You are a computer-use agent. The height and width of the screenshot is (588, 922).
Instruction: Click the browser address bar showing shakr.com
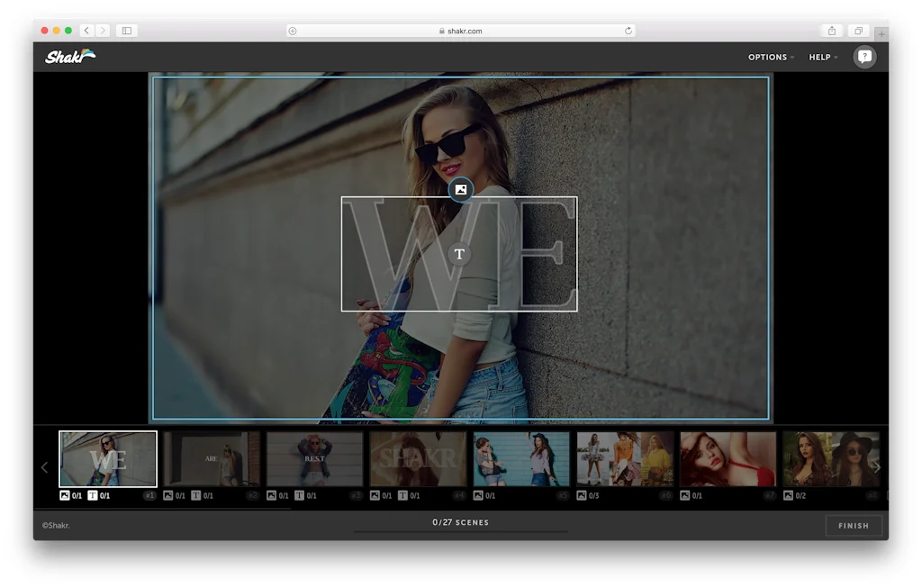tap(461, 30)
